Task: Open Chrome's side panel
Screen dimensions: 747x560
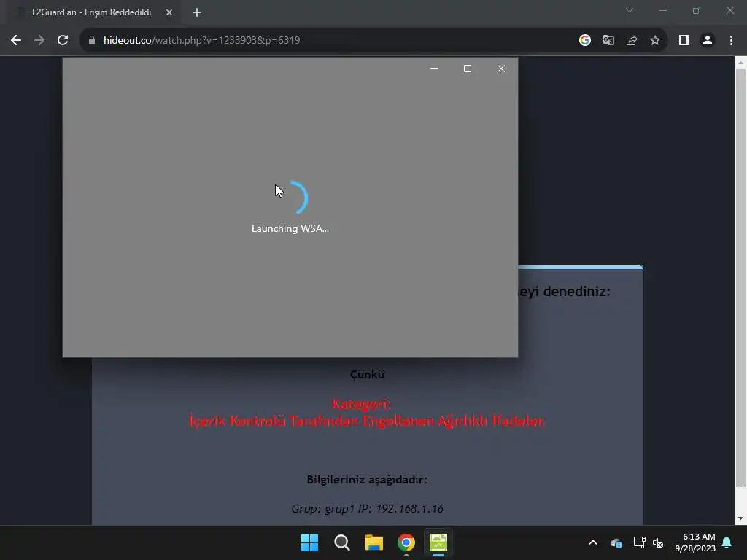Action: (x=684, y=41)
